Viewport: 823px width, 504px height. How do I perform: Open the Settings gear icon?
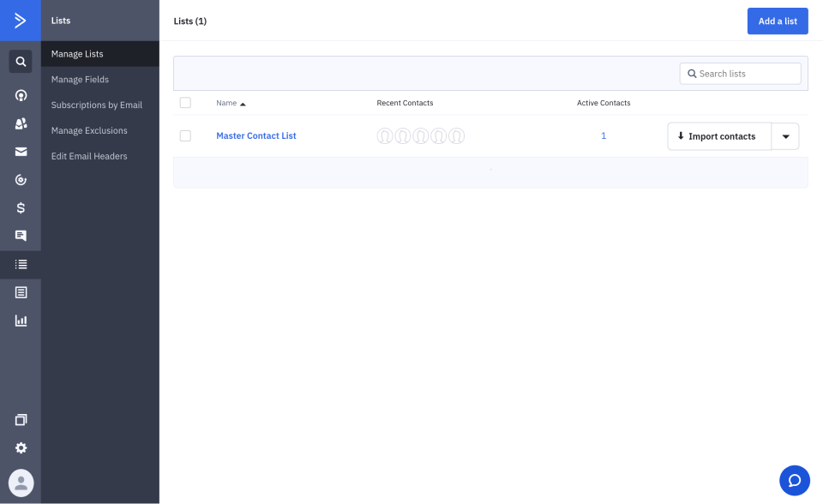[x=21, y=447]
